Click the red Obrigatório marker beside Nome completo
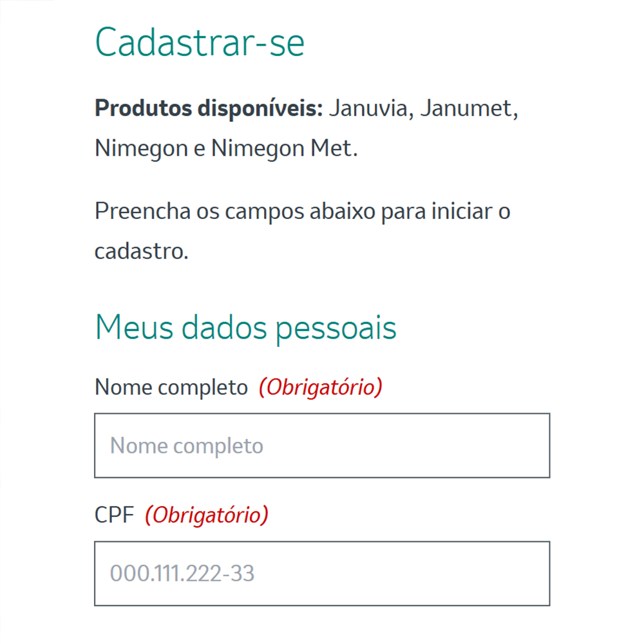The height and width of the screenshot is (644, 644). 321,388
